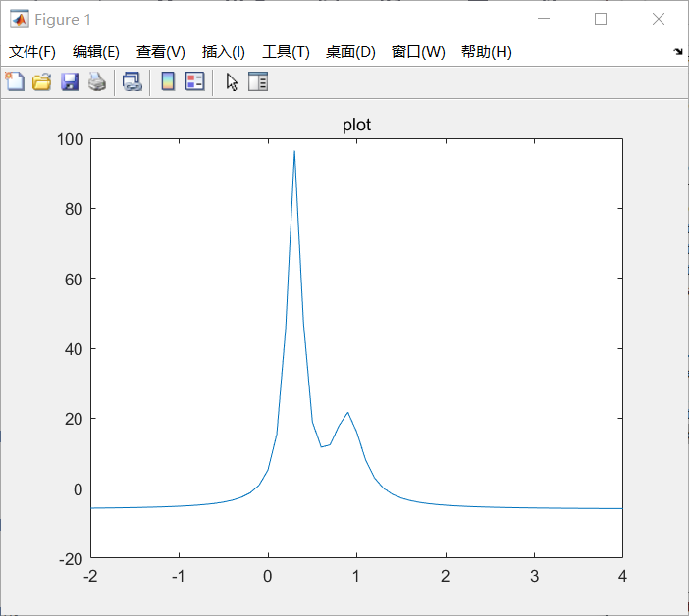Minimize the Figure 1 window
Screen dimensions: 689x616
pyautogui.click(x=544, y=19)
